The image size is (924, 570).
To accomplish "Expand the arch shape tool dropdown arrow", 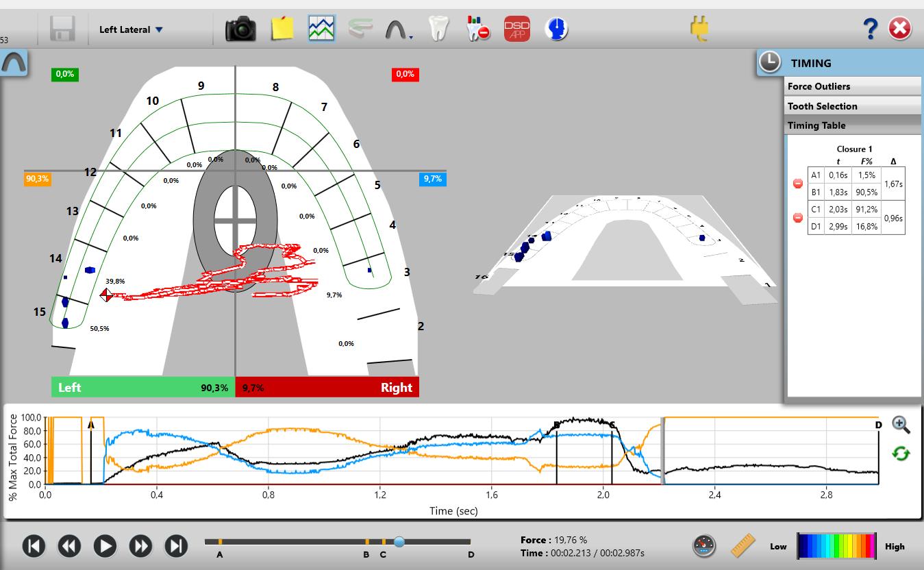I will point(410,38).
